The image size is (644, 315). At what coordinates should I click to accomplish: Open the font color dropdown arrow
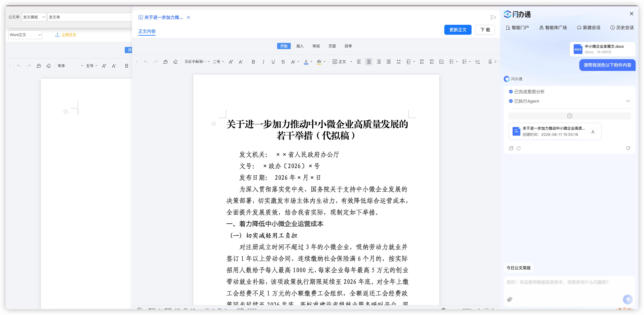(311, 62)
